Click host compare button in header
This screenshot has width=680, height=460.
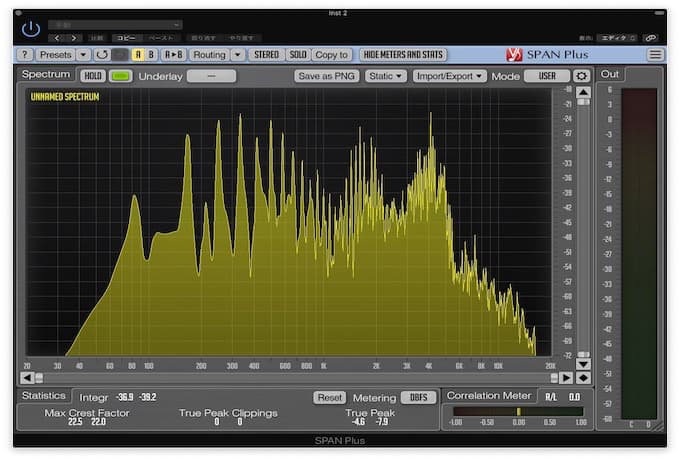click(96, 38)
